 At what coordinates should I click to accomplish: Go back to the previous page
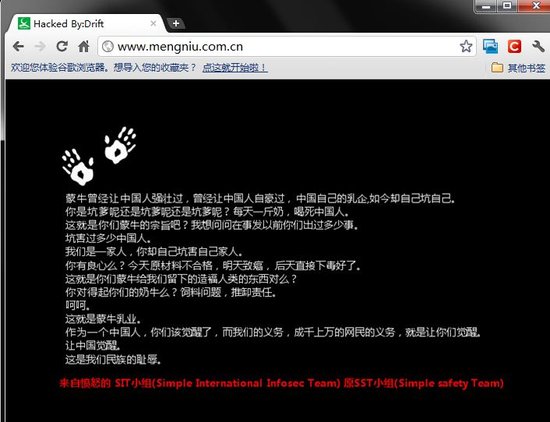pos(18,46)
